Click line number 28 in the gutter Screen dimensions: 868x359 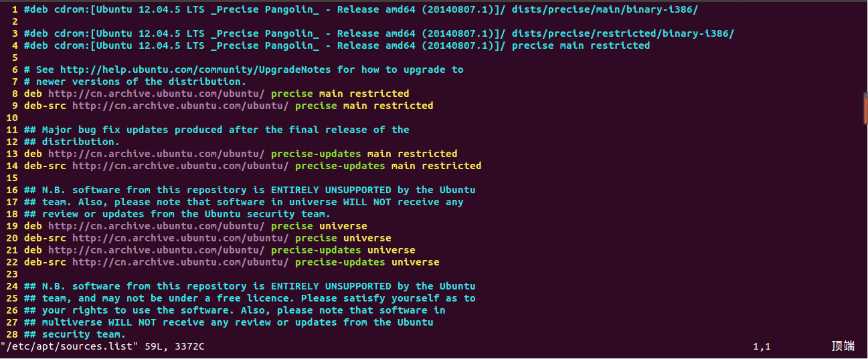coord(12,334)
